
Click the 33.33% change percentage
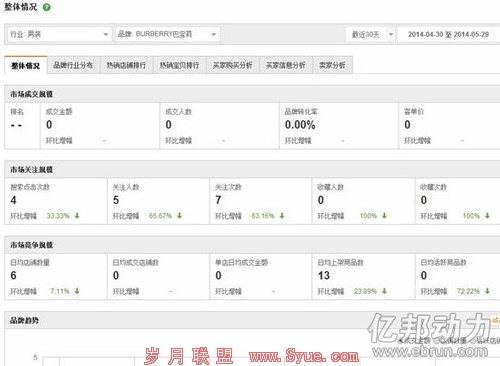[58, 216]
